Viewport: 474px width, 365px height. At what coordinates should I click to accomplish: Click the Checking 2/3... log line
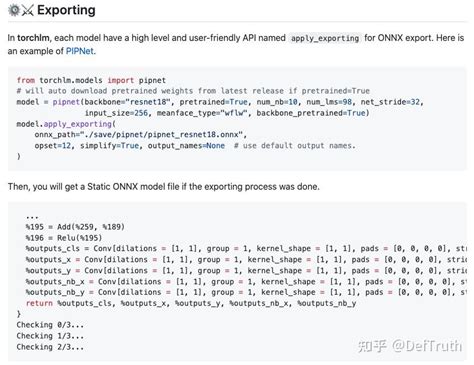tap(50, 347)
